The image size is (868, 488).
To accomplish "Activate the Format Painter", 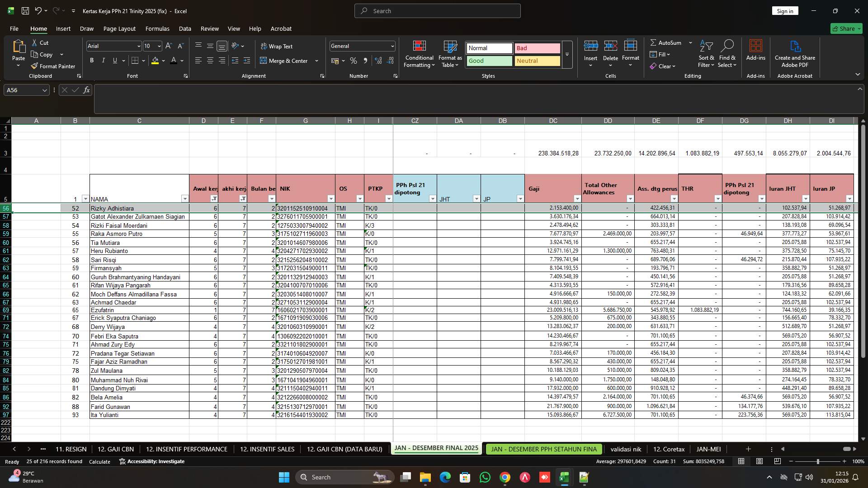I will coord(53,66).
